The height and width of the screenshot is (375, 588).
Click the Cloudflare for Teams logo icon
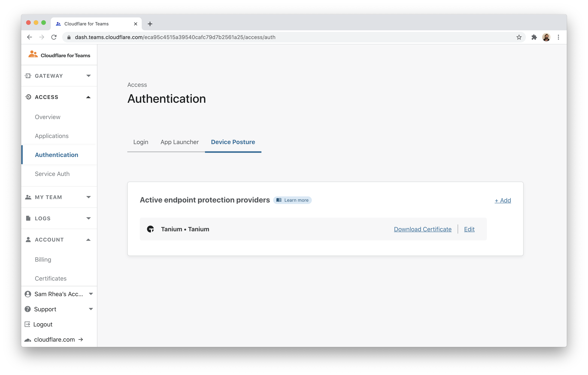coord(33,54)
